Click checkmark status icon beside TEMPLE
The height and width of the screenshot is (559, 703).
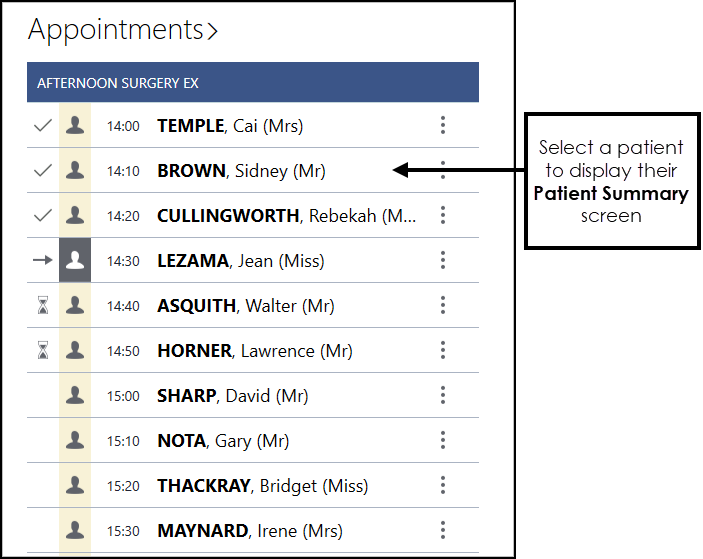tap(42, 126)
